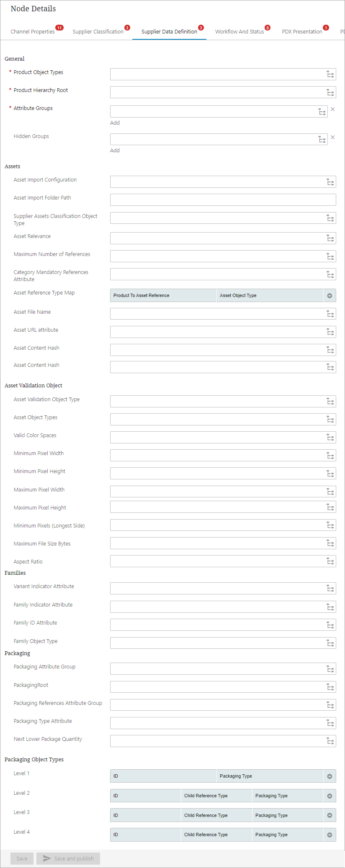Open the Workflow And Status tab

239,32
